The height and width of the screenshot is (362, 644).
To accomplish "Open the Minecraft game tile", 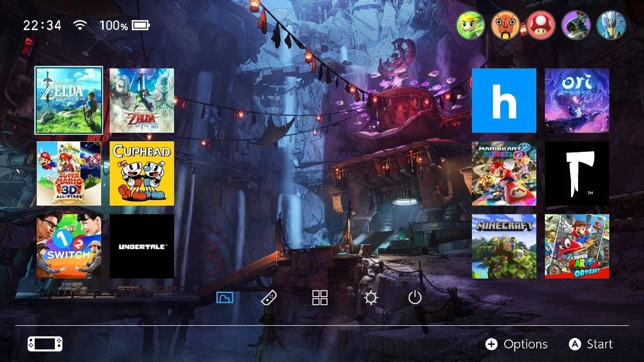I will pos(504,246).
